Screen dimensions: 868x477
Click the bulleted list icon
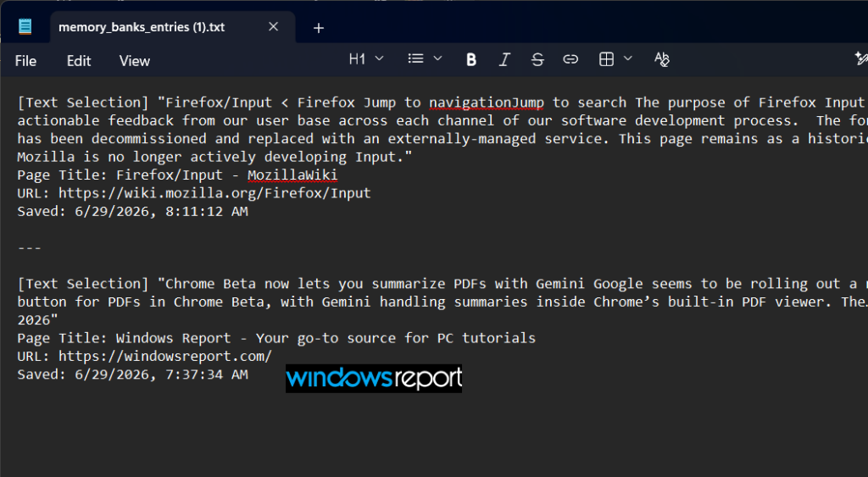point(415,58)
